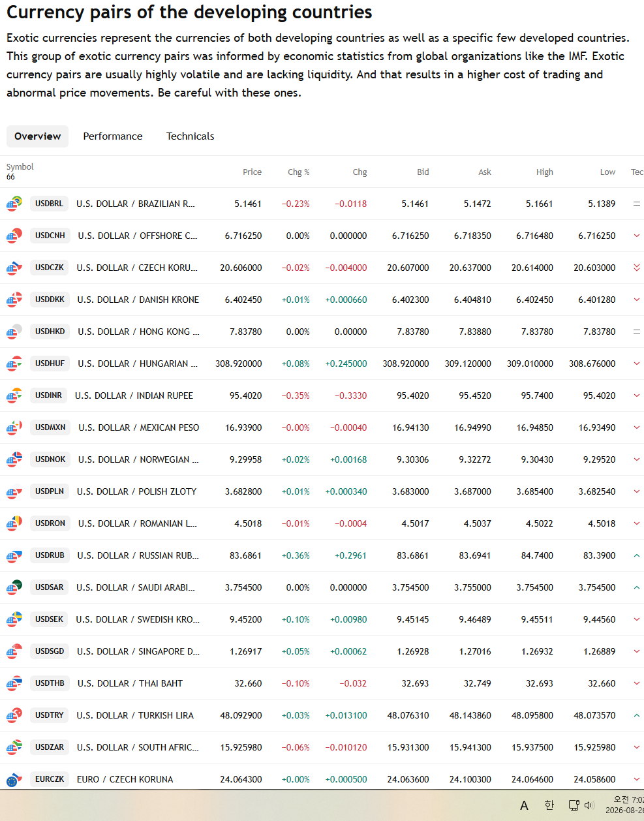Click the strong sell double-chevron for USDCZK

(637, 268)
